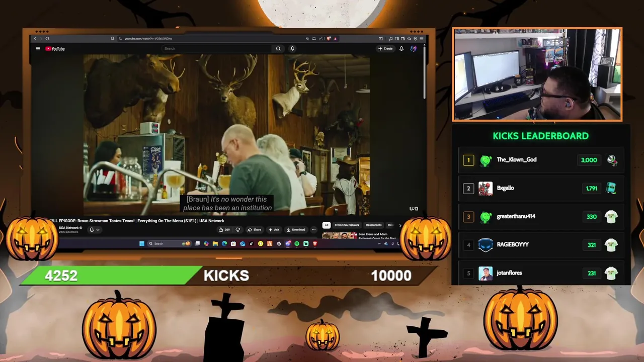Like the video showing 269 likes
644x362 pixels.
click(224, 230)
